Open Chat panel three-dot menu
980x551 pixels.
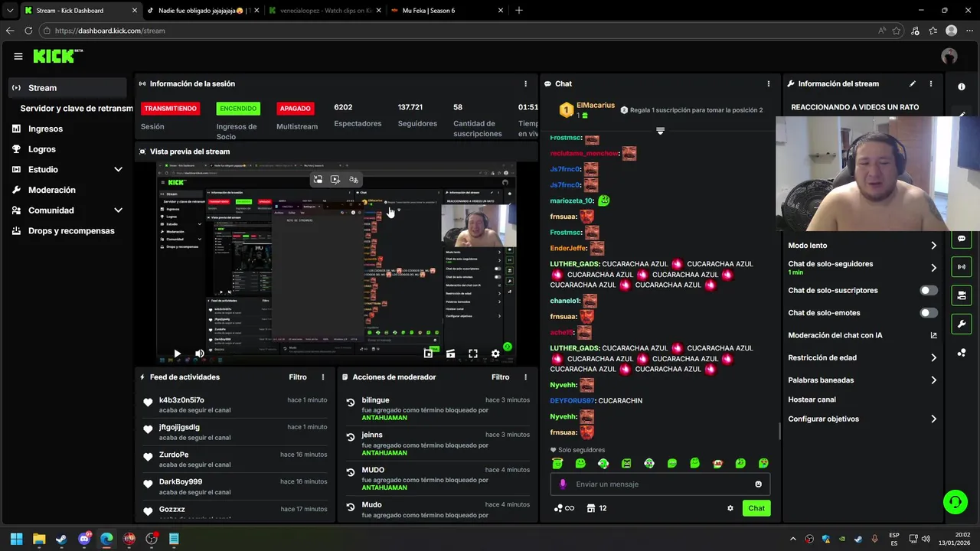pos(769,83)
